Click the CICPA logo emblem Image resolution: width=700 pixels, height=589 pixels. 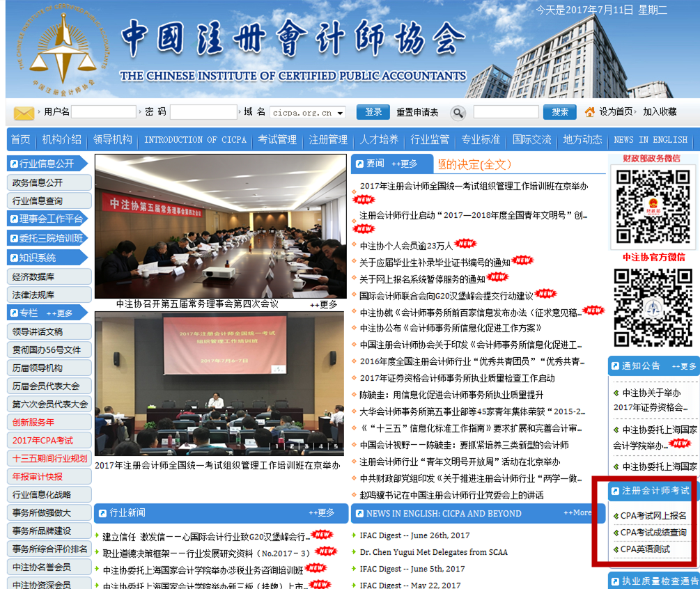[63, 50]
